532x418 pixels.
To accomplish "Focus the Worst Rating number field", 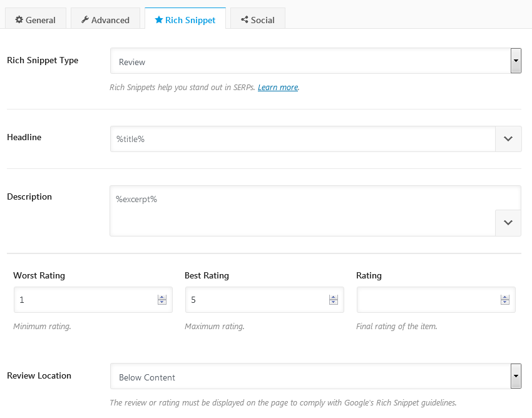I will 93,300.
